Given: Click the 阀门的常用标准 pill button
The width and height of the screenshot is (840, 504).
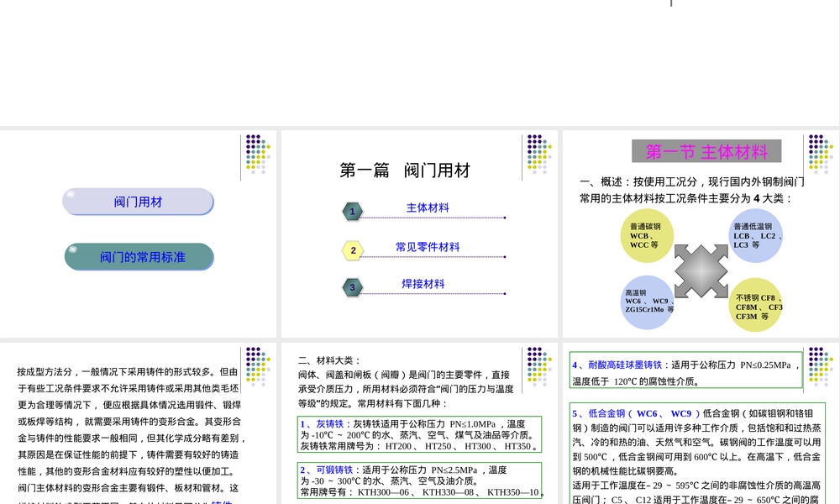Looking at the screenshot, I should 139,256.
